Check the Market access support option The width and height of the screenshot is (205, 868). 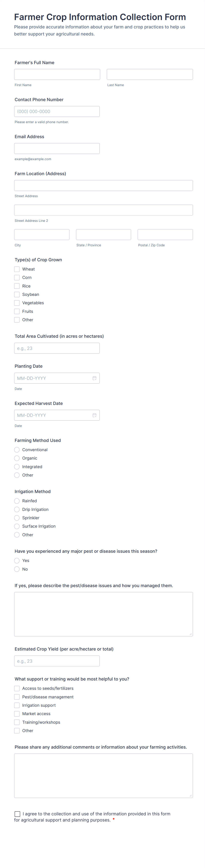(x=17, y=714)
